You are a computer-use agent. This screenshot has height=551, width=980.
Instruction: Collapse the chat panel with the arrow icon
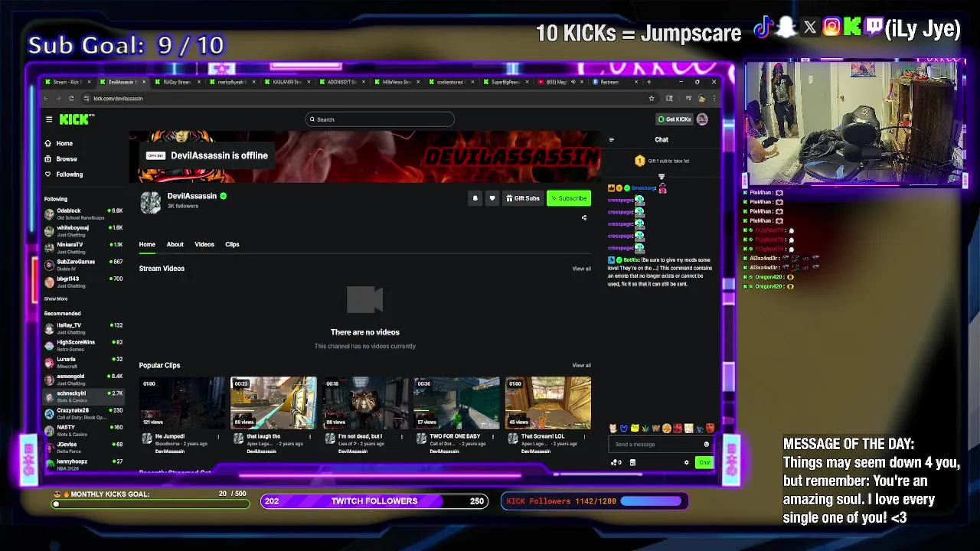pyautogui.click(x=611, y=139)
